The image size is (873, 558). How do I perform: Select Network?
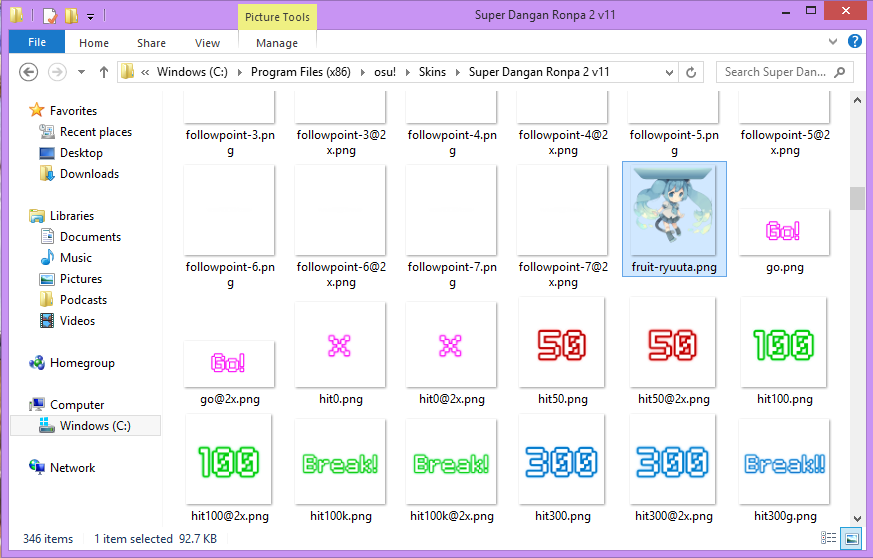point(72,468)
